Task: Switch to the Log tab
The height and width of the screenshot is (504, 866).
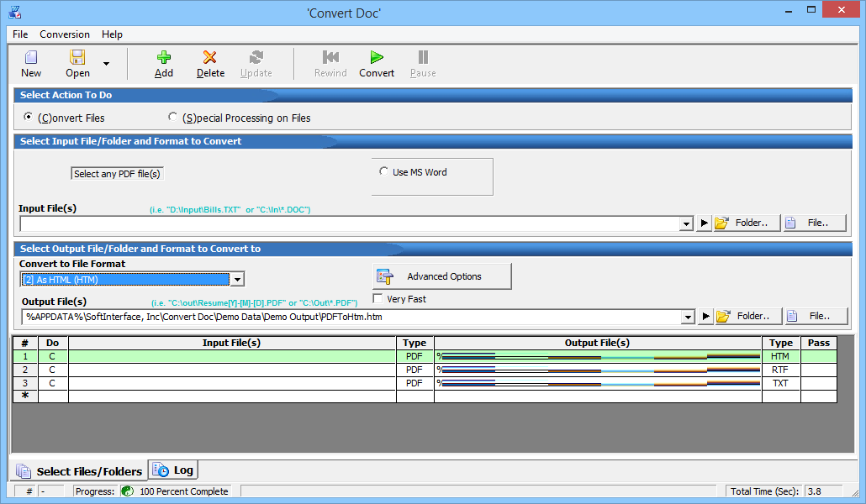Action: pos(174,470)
